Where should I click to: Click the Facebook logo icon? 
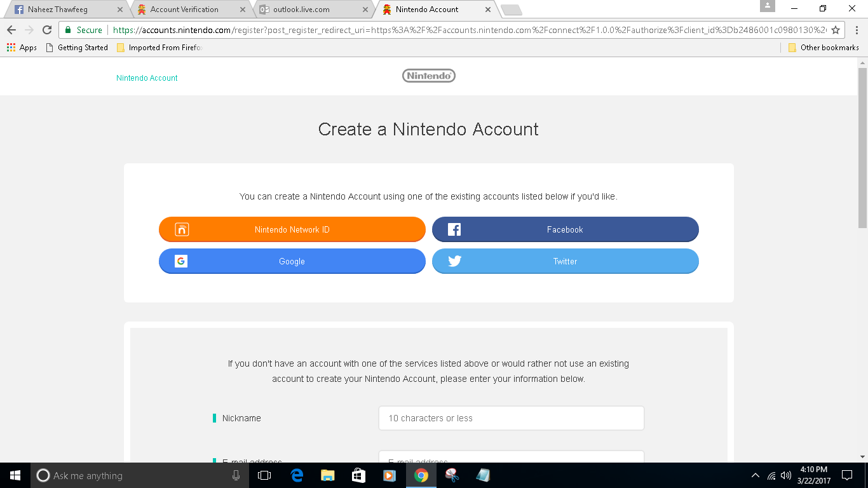pos(454,229)
